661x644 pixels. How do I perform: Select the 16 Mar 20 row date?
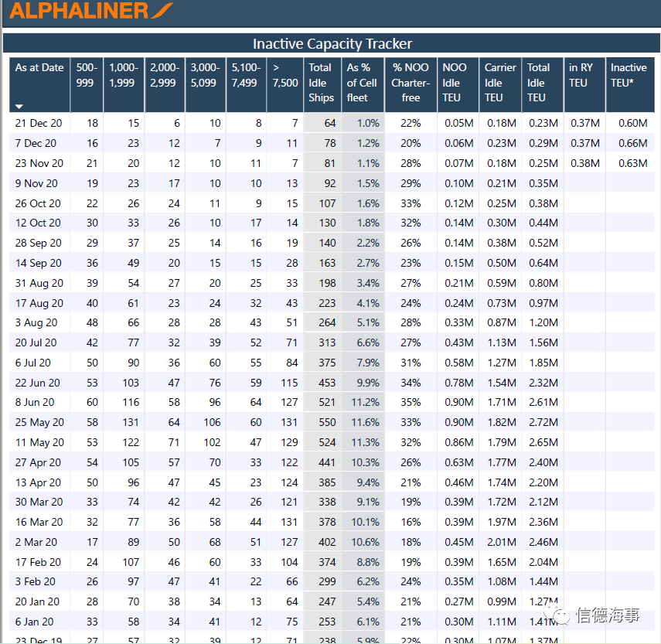(39, 522)
